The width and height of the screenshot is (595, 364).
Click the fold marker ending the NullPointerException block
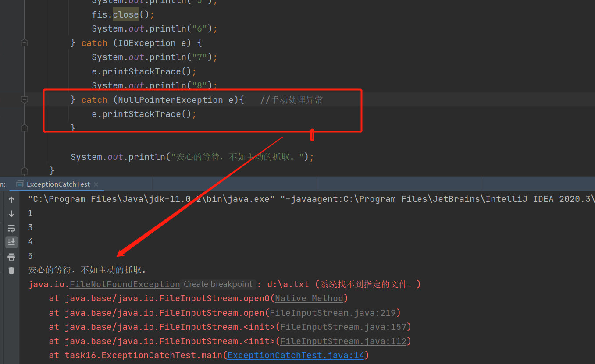(x=25, y=128)
